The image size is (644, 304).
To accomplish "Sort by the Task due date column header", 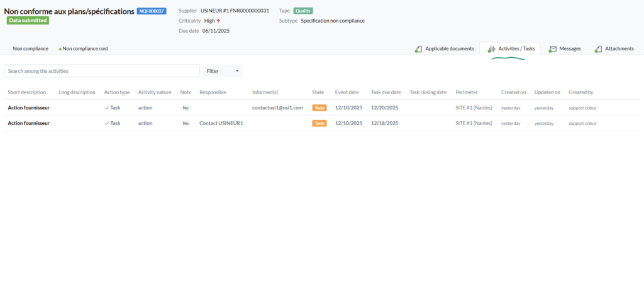I will 386,92.
